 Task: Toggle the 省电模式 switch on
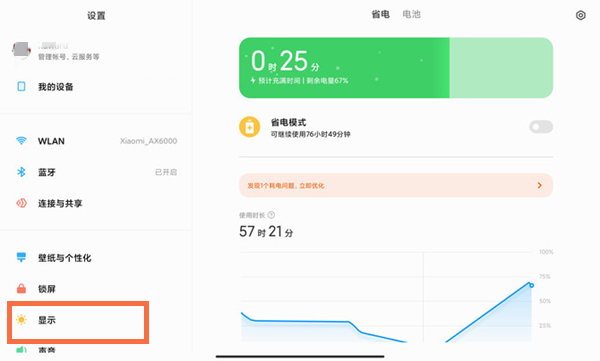click(541, 127)
